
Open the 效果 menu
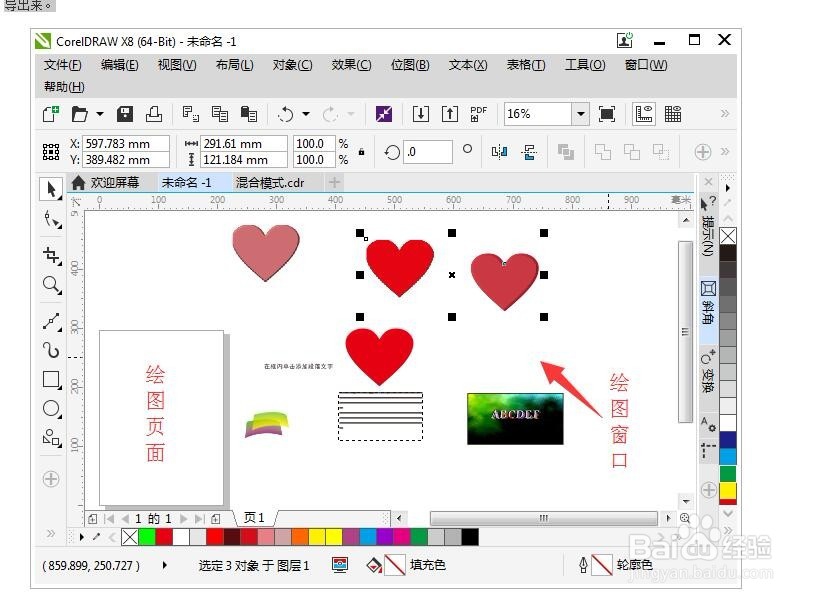(x=350, y=65)
